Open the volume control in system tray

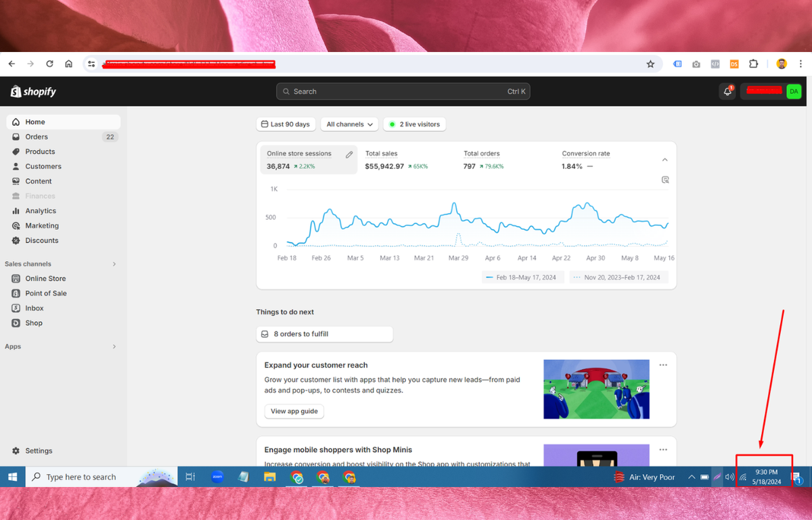[x=729, y=477]
